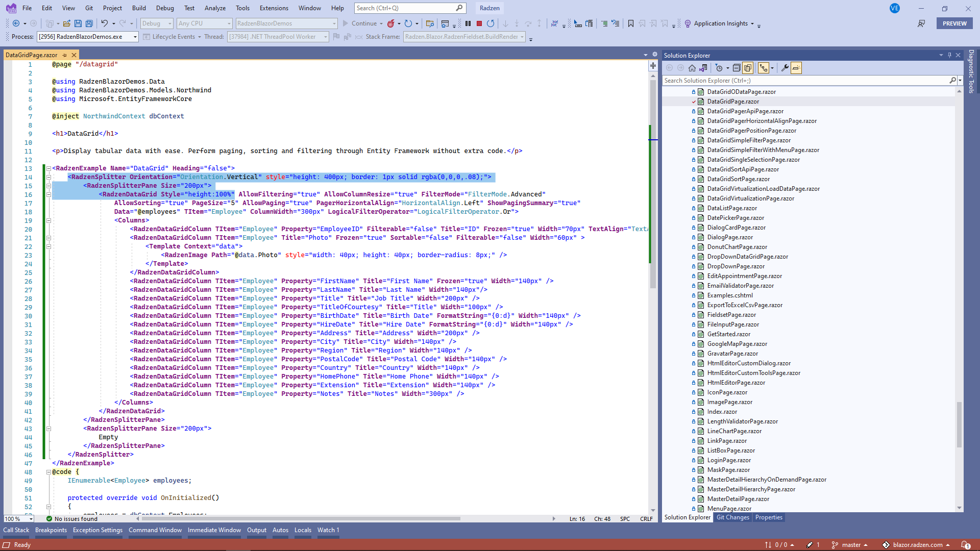Pause debugging with Break All icon
980x551 pixels.
(468, 23)
